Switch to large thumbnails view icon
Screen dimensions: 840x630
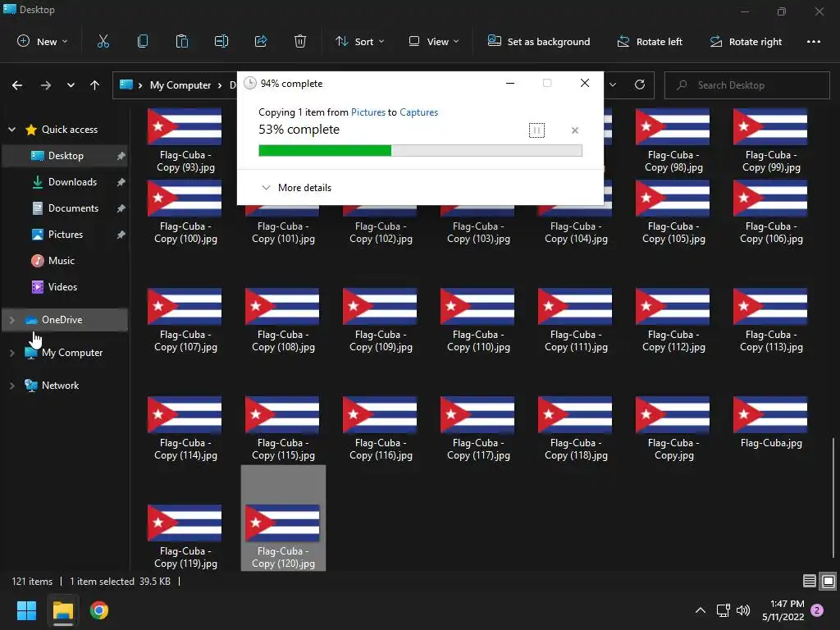point(829,582)
